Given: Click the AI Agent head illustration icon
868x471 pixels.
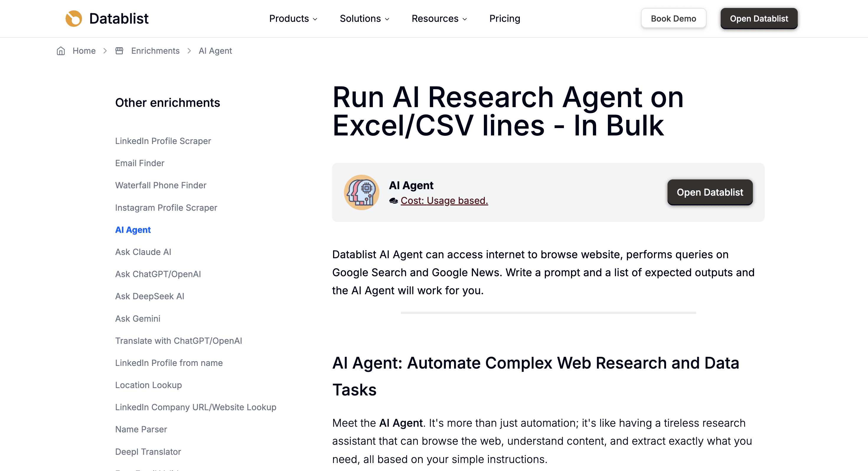Looking at the screenshot, I should point(361,192).
